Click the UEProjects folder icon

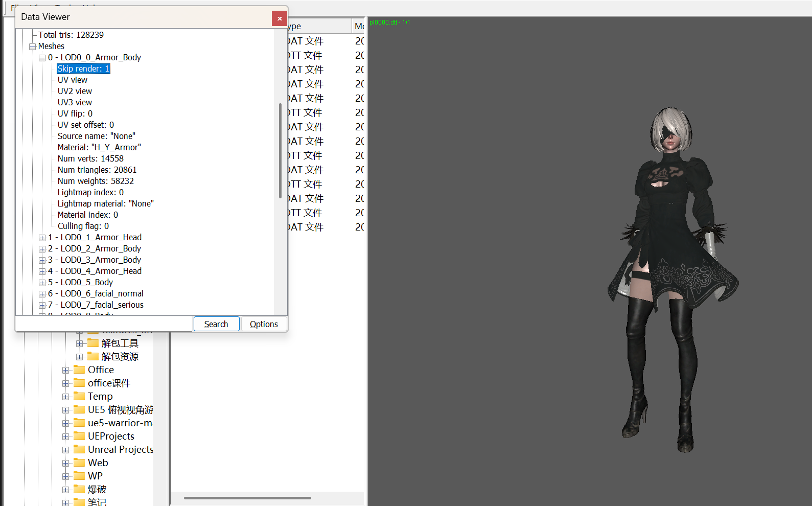[x=79, y=436]
